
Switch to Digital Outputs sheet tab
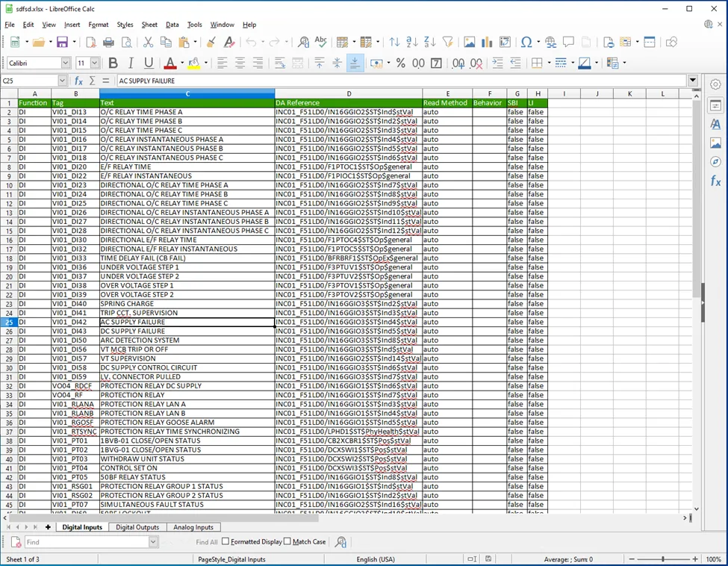pos(137,527)
